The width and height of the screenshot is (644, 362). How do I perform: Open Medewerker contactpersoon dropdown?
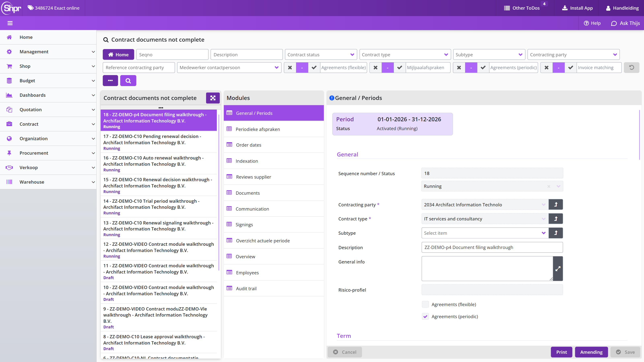point(229,67)
